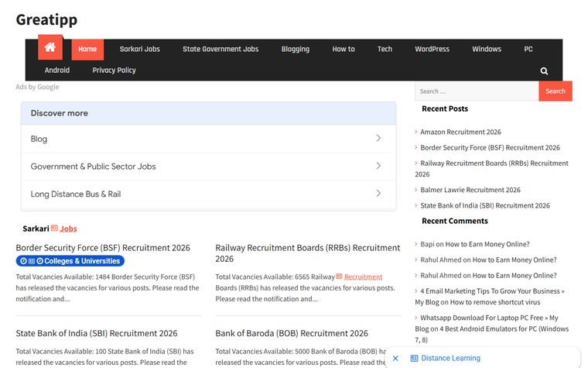The width and height of the screenshot is (588, 368).
Task: Open sidebar Railway Recruitment Boards post
Action: (x=491, y=169)
